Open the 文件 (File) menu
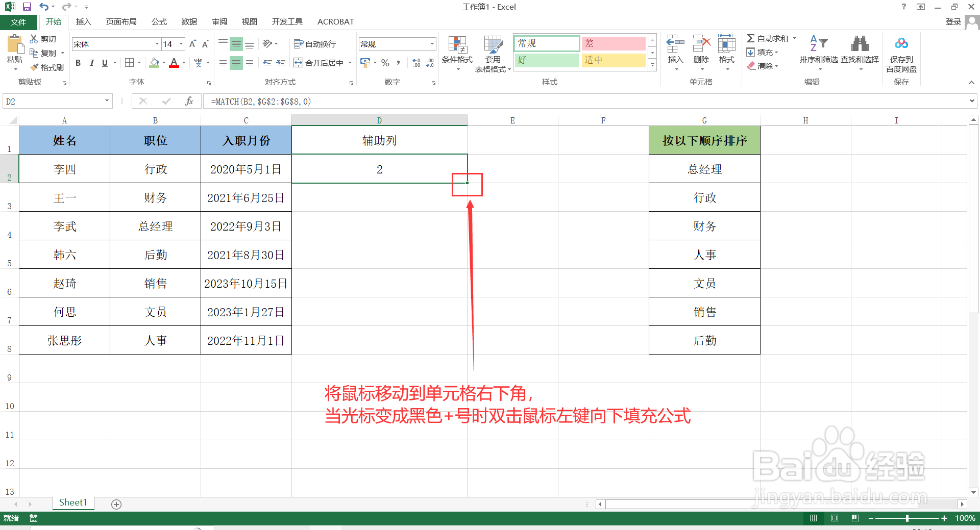Viewport: 980px width, 530px height. pos(18,22)
